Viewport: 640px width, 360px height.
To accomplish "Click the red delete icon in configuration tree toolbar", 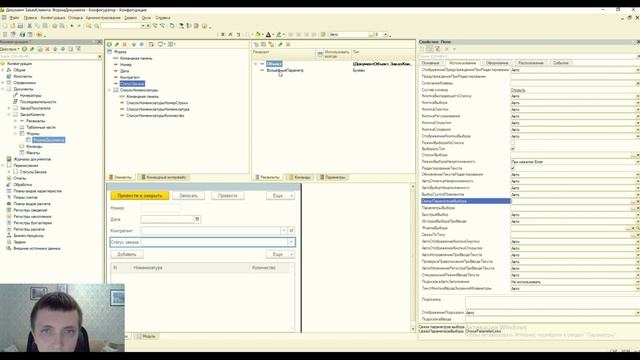I will click(x=48, y=49).
